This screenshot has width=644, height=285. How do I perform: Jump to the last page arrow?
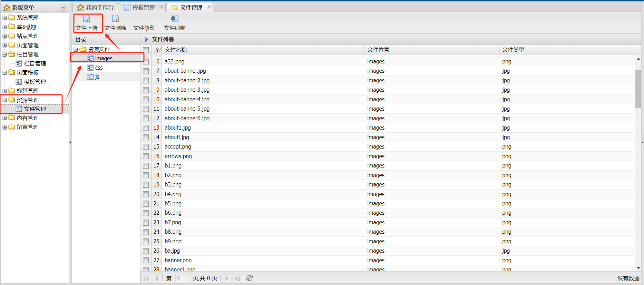tap(237, 278)
